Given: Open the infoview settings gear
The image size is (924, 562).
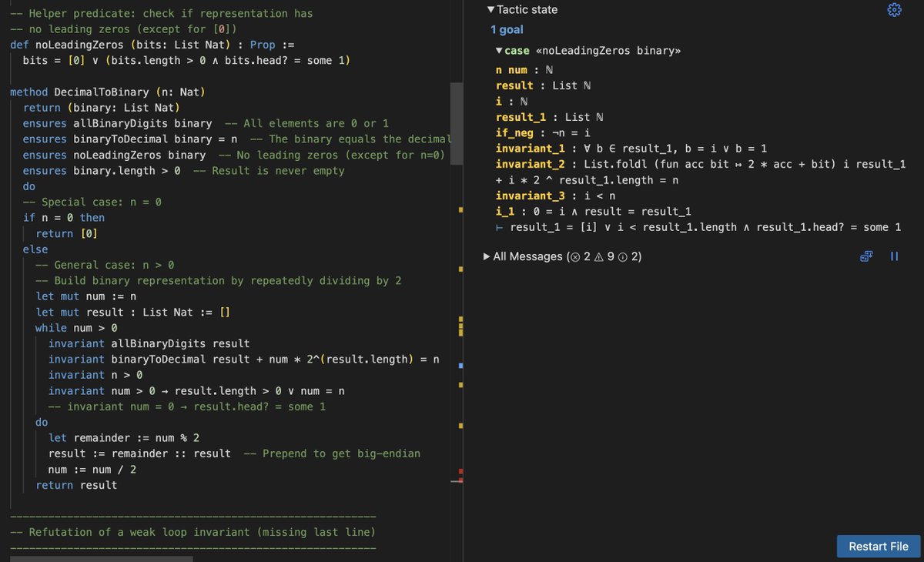Looking at the screenshot, I should pyautogui.click(x=894, y=10).
